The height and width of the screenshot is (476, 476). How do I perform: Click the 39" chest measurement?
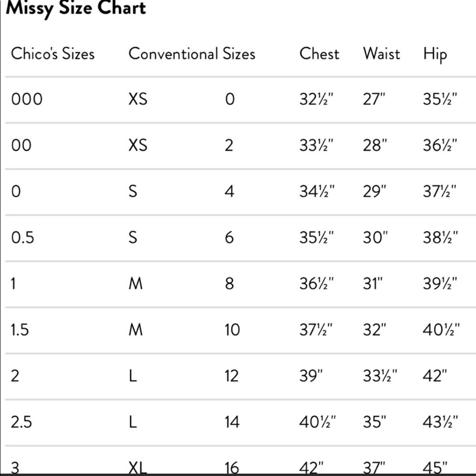click(311, 376)
